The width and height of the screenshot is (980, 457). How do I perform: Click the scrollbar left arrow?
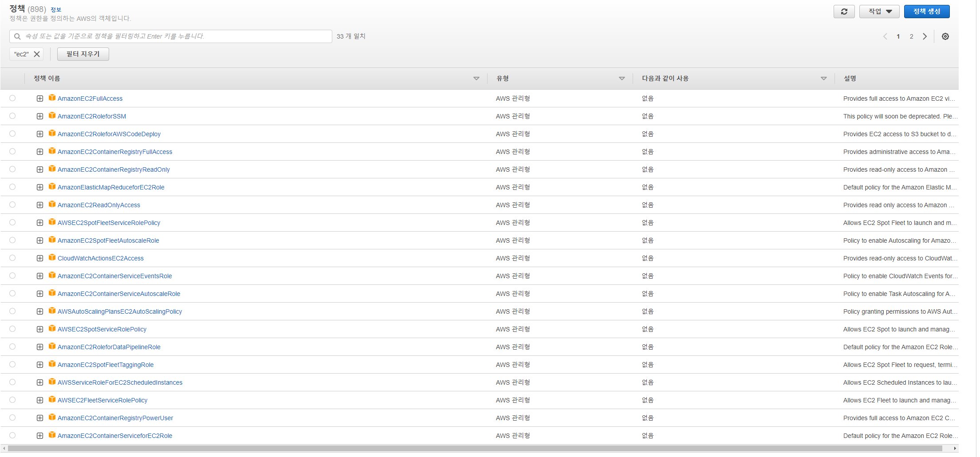[4, 449]
